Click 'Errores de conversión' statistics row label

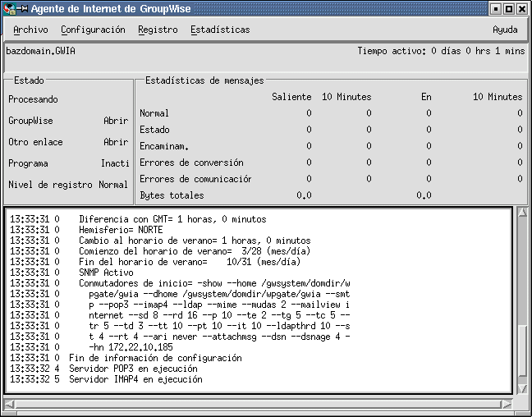click(x=191, y=163)
